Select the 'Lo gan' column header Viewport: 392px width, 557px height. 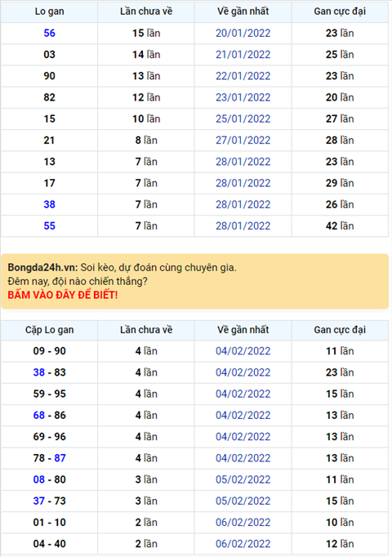[x=49, y=11]
